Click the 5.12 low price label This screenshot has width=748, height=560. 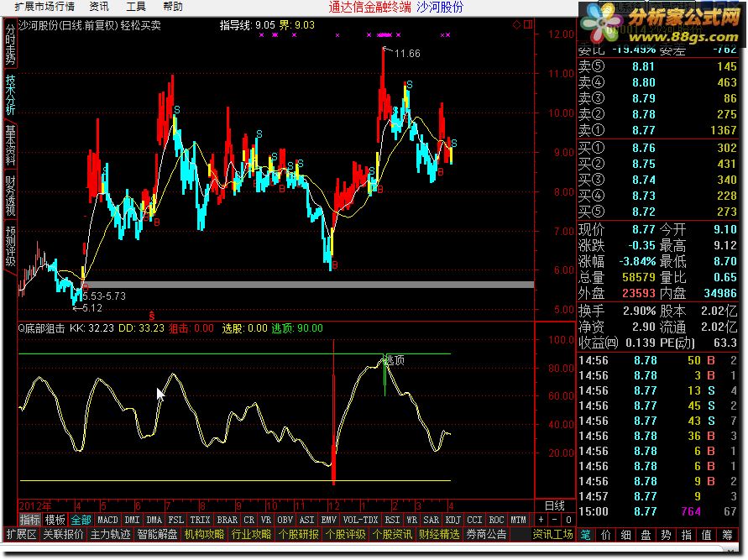92,308
